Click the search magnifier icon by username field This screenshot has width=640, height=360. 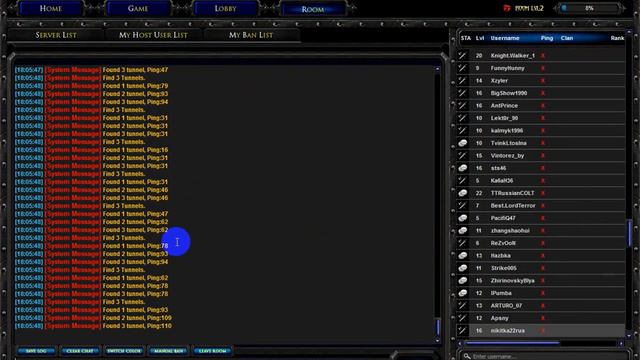(x=467, y=356)
